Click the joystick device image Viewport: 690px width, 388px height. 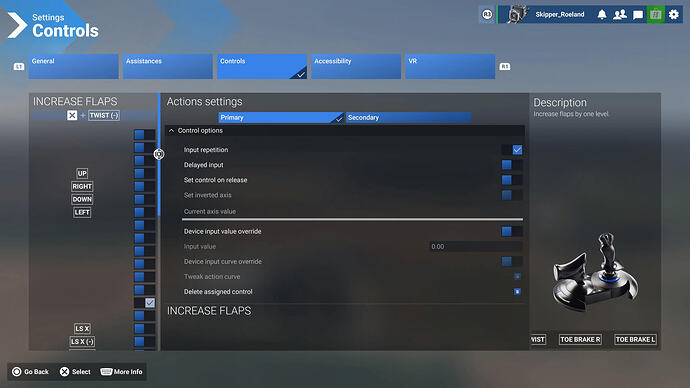(x=595, y=272)
